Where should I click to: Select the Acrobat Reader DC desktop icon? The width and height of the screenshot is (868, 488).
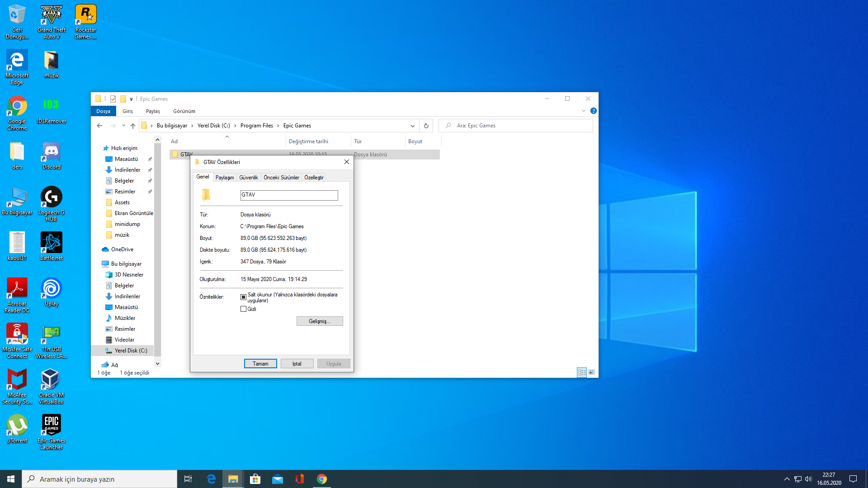[x=17, y=295]
